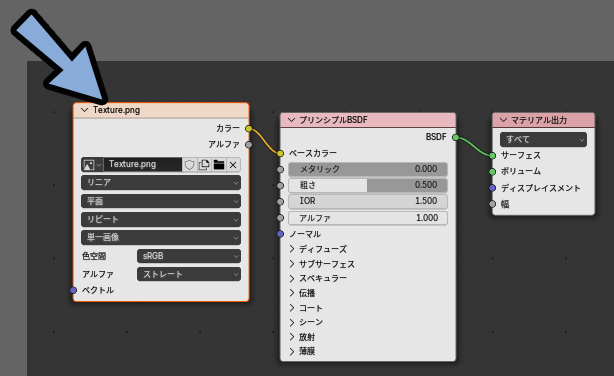Open the リニア interpolation dropdown

pos(161,183)
